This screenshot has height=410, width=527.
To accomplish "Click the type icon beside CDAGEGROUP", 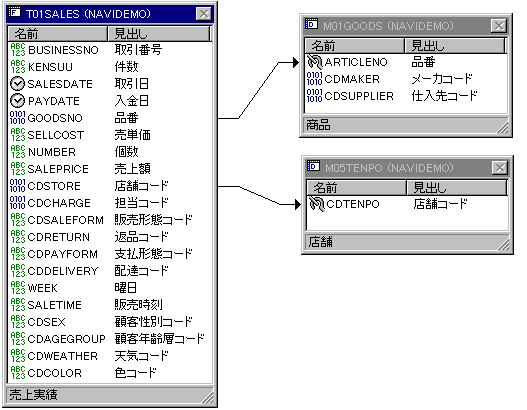I will pyautogui.click(x=18, y=339).
